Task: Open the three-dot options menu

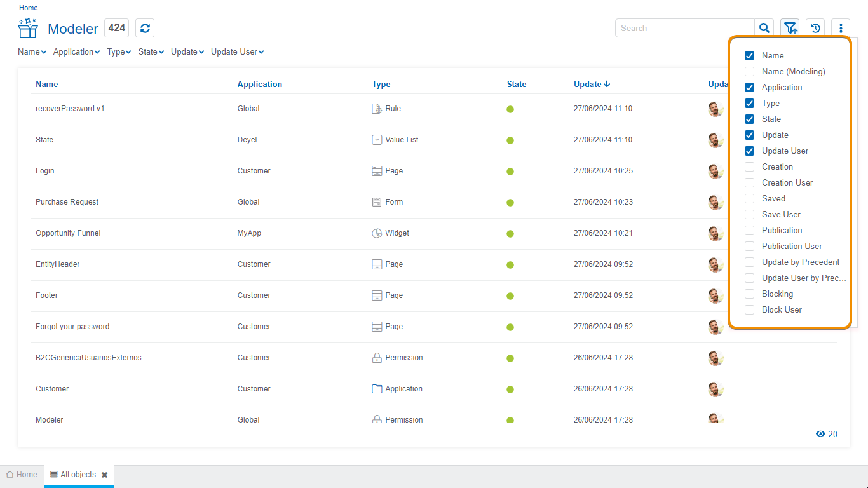Action: point(841,28)
